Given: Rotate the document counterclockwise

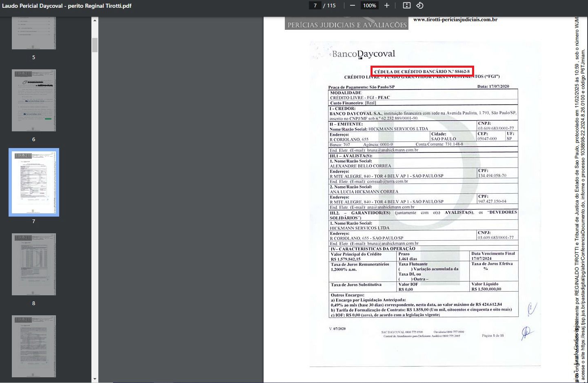Looking at the screenshot, I should click(420, 6).
